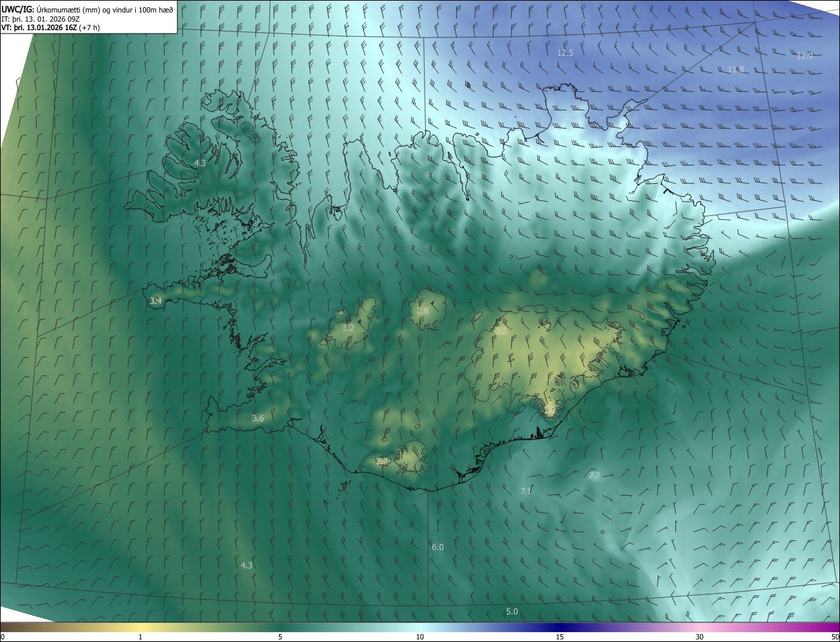This screenshot has height=642, width=840.
Task: Click the colorbar tick label 30
Action: pyautogui.click(x=700, y=637)
